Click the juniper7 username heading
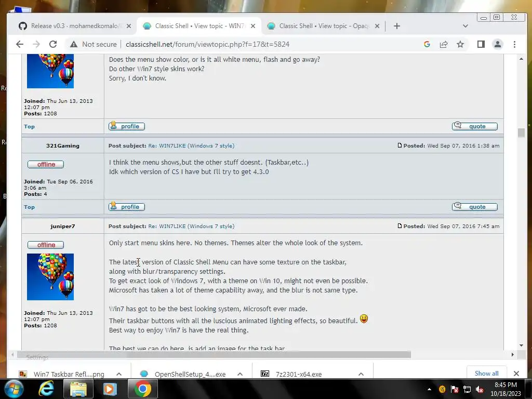This screenshot has height=399, width=532. 63,226
